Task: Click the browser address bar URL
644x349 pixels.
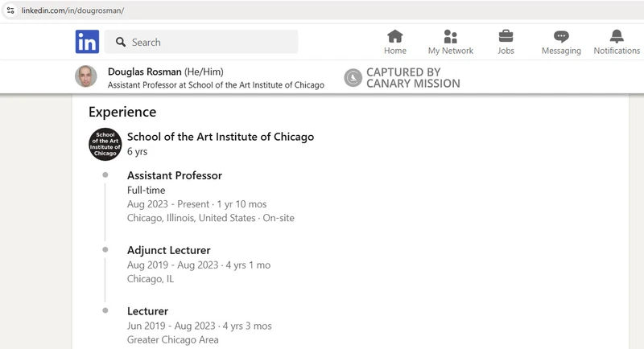Action: [x=72, y=10]
